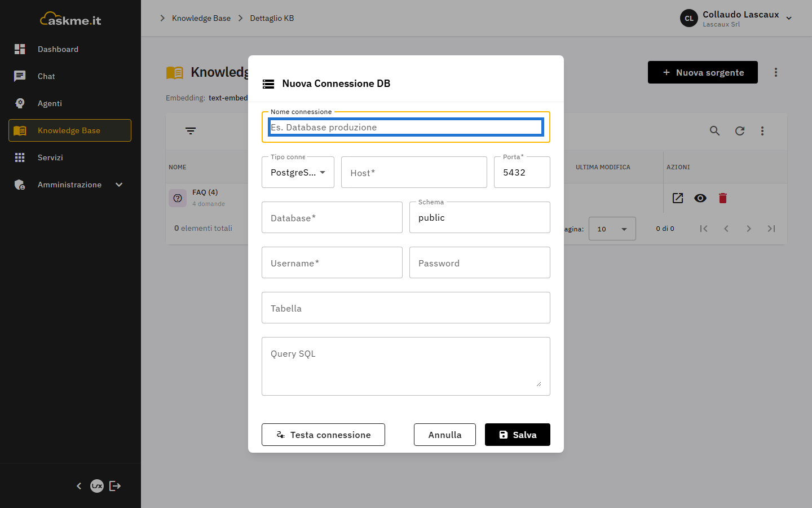Go to last page pagination icon
Image resolution: width=812 pixels, height=508 pixels.
[771, 229]
